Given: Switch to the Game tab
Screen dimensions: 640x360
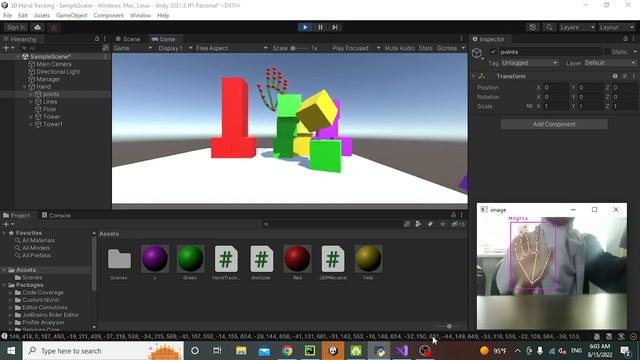Looking at the screenshot, I should [163, 39].
